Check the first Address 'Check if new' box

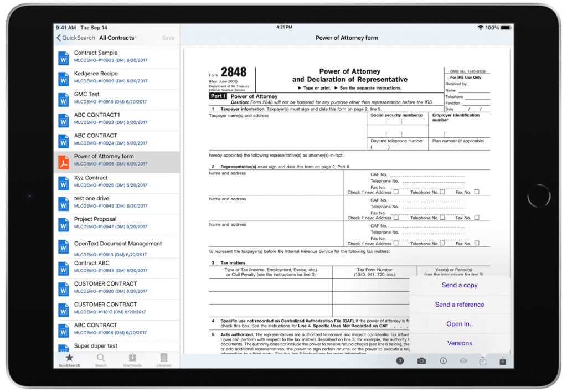tap(396, 192)
